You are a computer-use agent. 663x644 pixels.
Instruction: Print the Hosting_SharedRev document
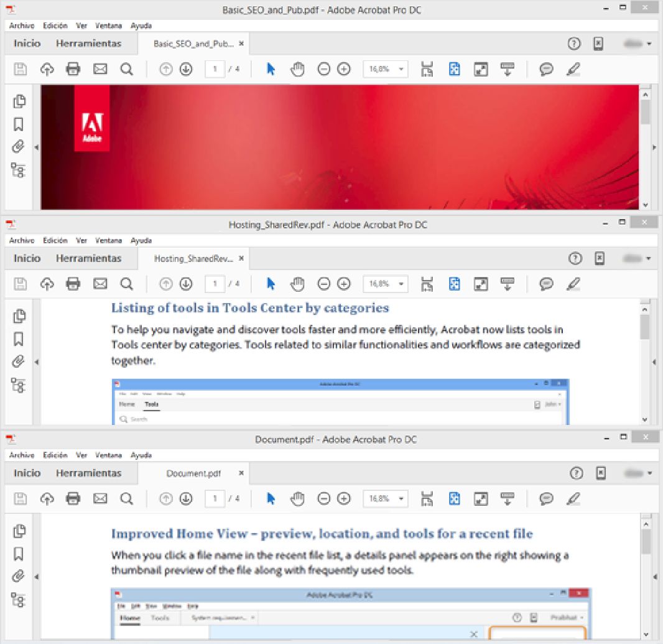pyautogui.click(x=73, y=284)
